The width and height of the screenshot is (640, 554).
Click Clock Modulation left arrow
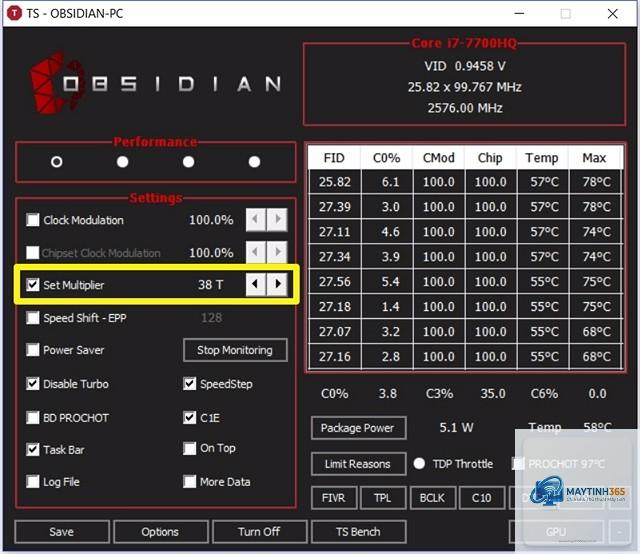click(x=256, y=219)
